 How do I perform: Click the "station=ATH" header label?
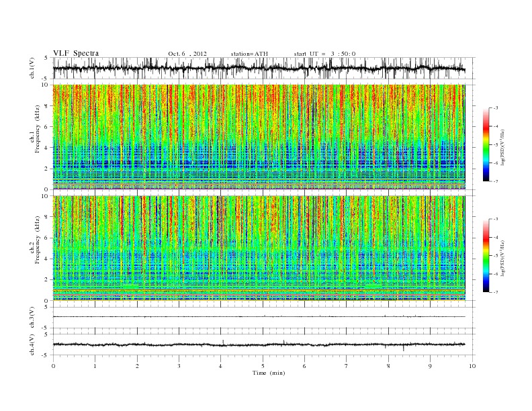[249, 54]
